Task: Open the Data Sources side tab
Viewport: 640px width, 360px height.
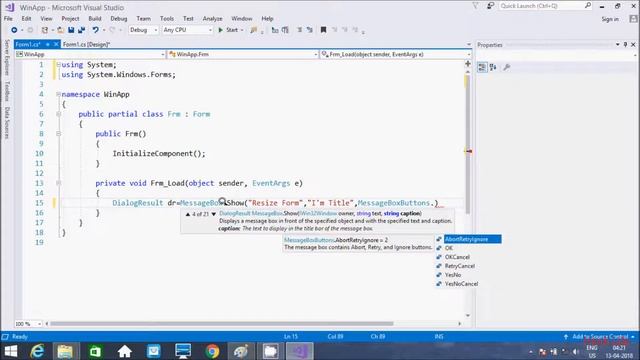Action: (7, 123)
